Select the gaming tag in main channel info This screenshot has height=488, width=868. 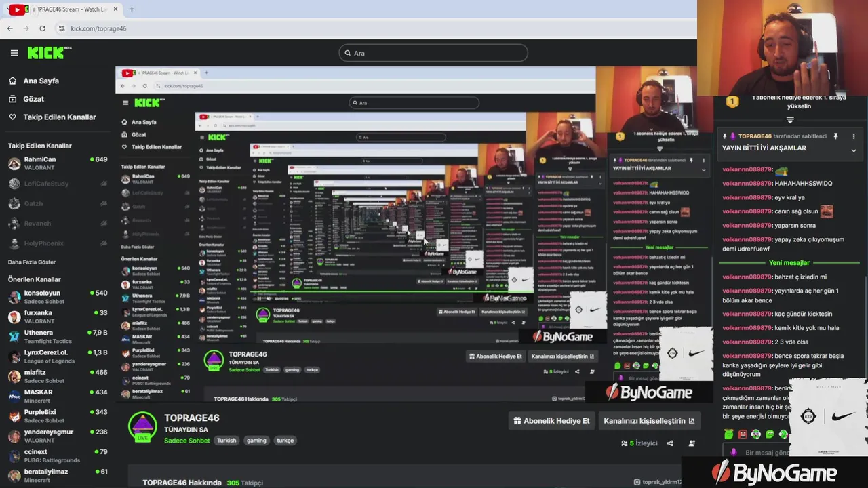coord(256,441)
